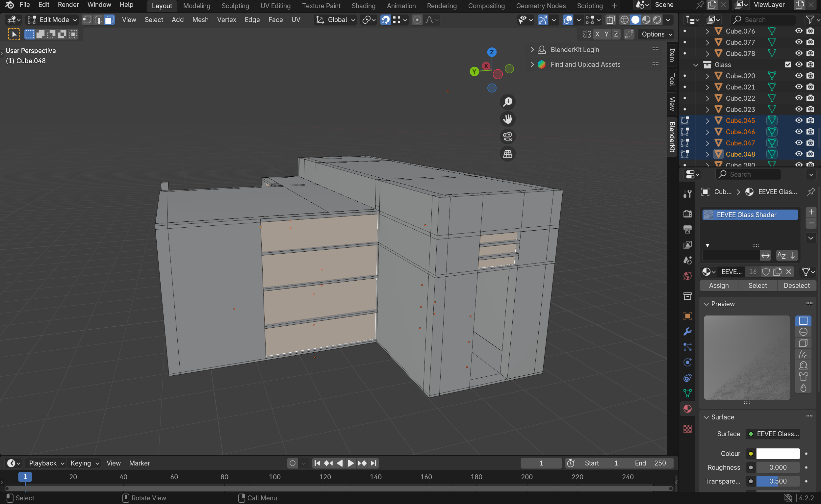Select EEVEE Glass Shader material slot
The image size is (821, 504).
click(x=750, y=215)
